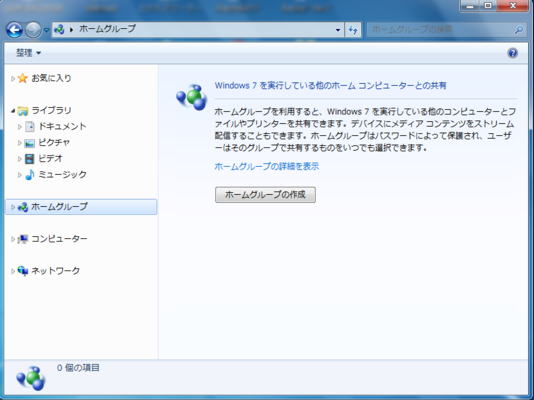
Task: Select コンピューター in navigation pane
Action: tap(59, 239)
